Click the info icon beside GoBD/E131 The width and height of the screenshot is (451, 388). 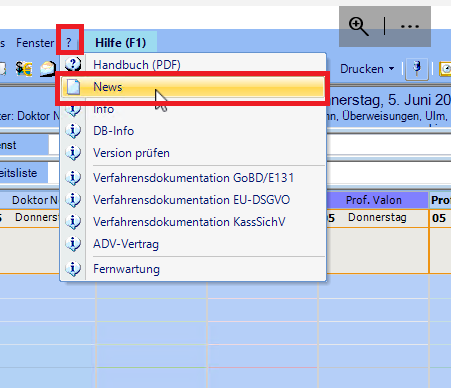tap(73, 178)
